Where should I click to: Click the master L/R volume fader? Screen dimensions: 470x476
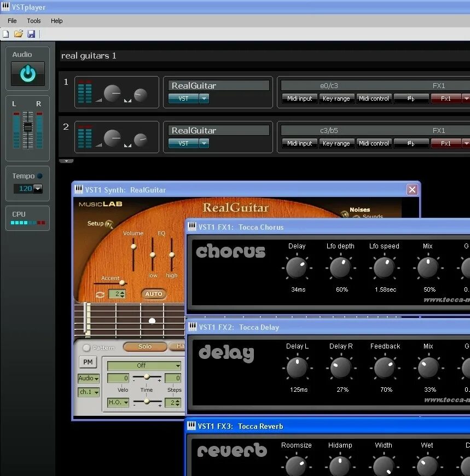point(28,127)
